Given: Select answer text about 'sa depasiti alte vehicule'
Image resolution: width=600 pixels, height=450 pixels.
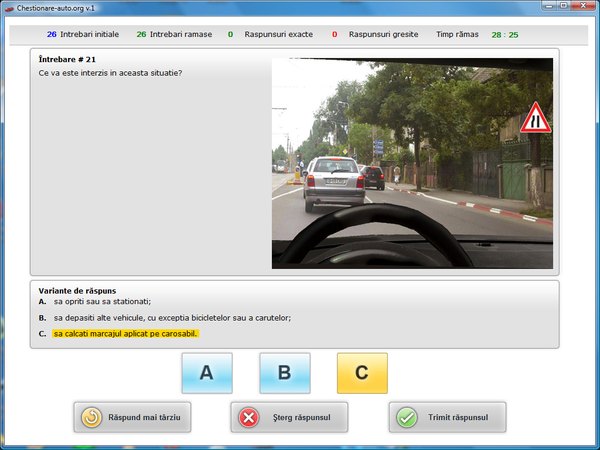Looking at the screenshot, I should coord(172,317).
